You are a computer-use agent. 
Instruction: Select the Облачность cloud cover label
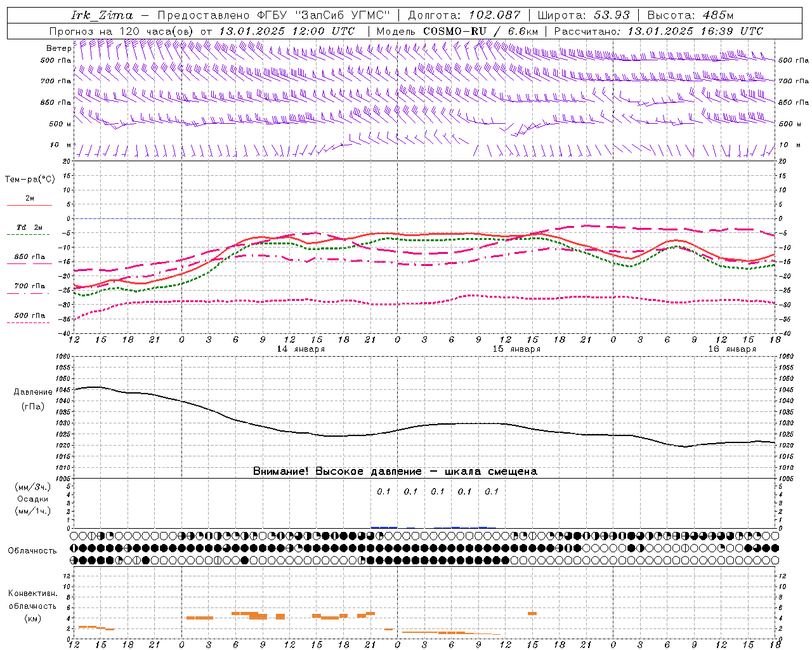pyautogui.click(x=32, y=550)
